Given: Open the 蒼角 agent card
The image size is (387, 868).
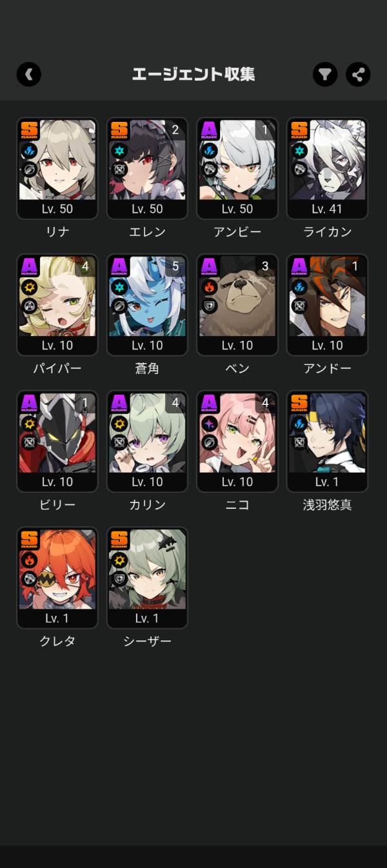Looking at the screenshot, I should [147, 304].
